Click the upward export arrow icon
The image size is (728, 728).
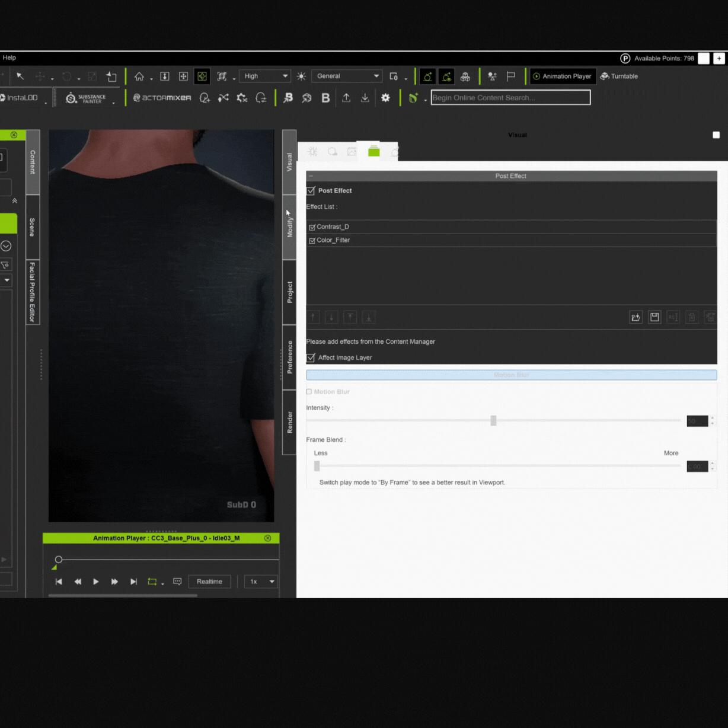point(346,98)
